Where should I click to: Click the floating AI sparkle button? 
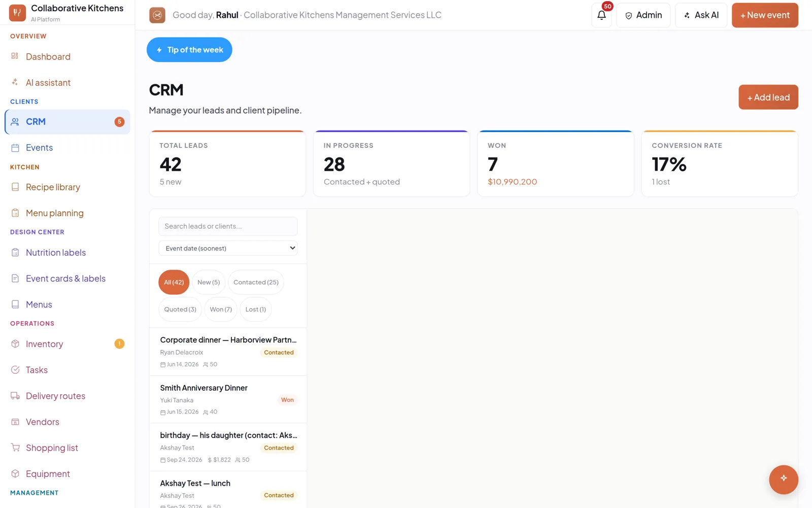tap(783, 479)
